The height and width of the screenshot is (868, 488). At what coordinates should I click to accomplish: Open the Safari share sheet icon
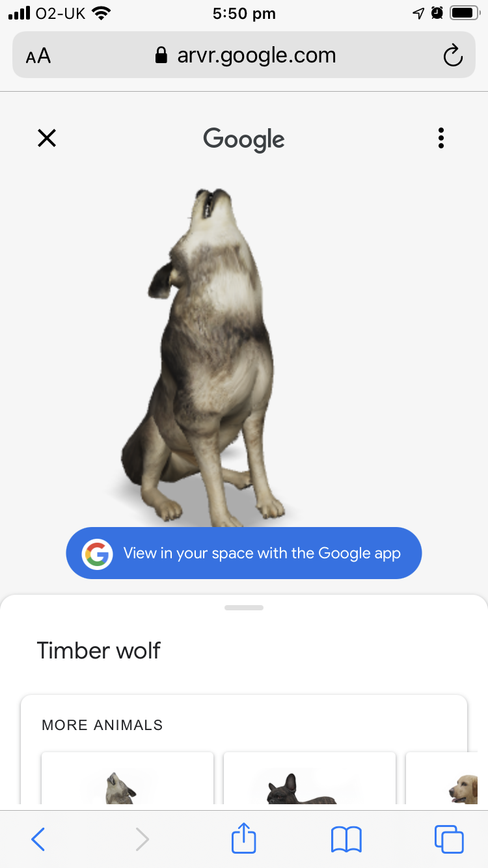[244, 837]
